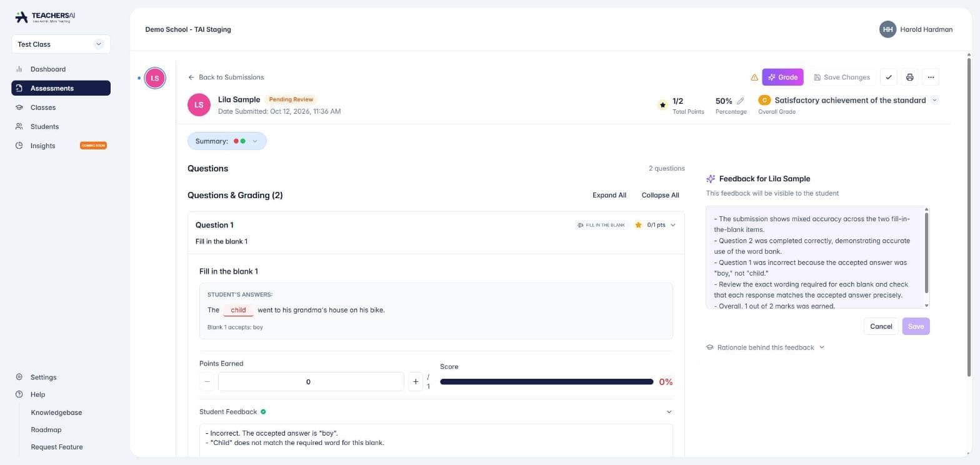Open Dashboard in the sidebar
Screen dimensions: 980x465
[x=61, y=69]
